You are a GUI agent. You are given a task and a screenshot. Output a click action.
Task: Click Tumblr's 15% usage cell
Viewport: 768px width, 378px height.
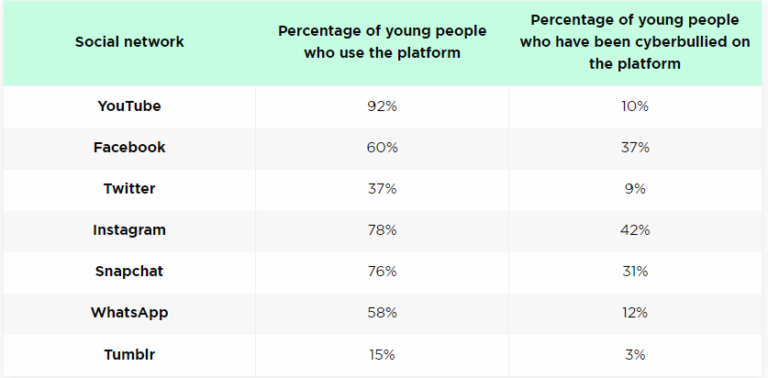382,354
